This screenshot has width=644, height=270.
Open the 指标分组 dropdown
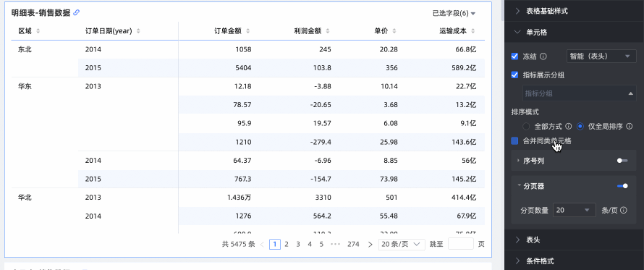coord(580,93)
